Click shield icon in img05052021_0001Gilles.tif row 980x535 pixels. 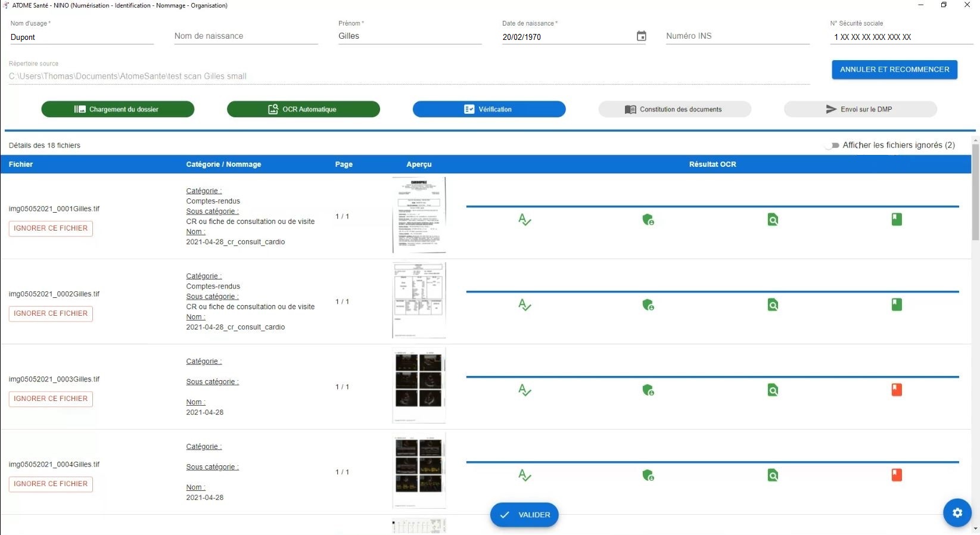pyautogui.click(x=648, y=220)
